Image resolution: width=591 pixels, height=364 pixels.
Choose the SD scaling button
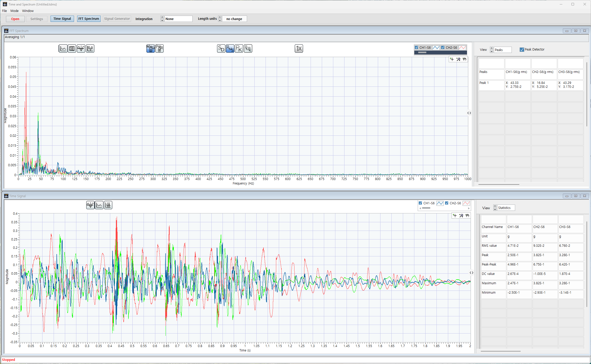(x=221, y=48)
